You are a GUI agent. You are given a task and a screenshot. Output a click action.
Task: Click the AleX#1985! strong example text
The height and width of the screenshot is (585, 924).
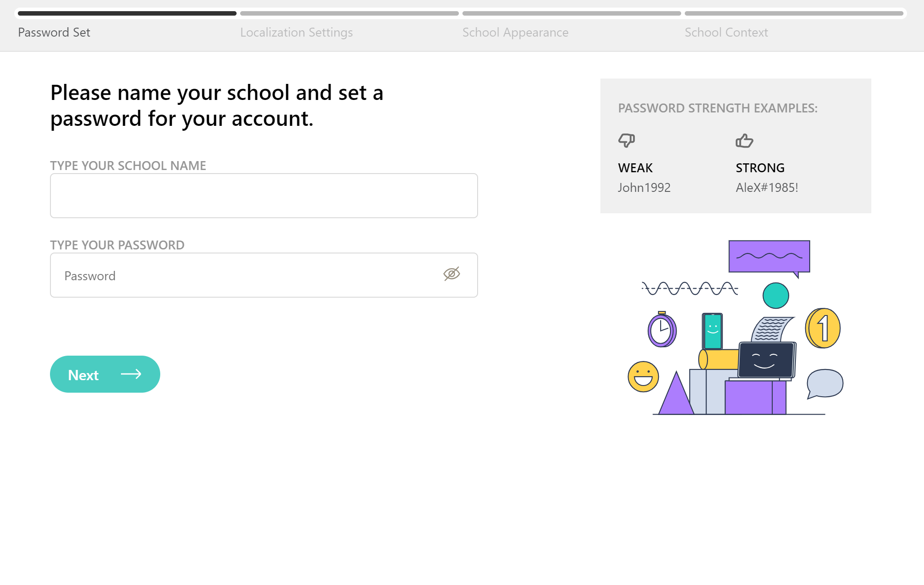(767, 187)
